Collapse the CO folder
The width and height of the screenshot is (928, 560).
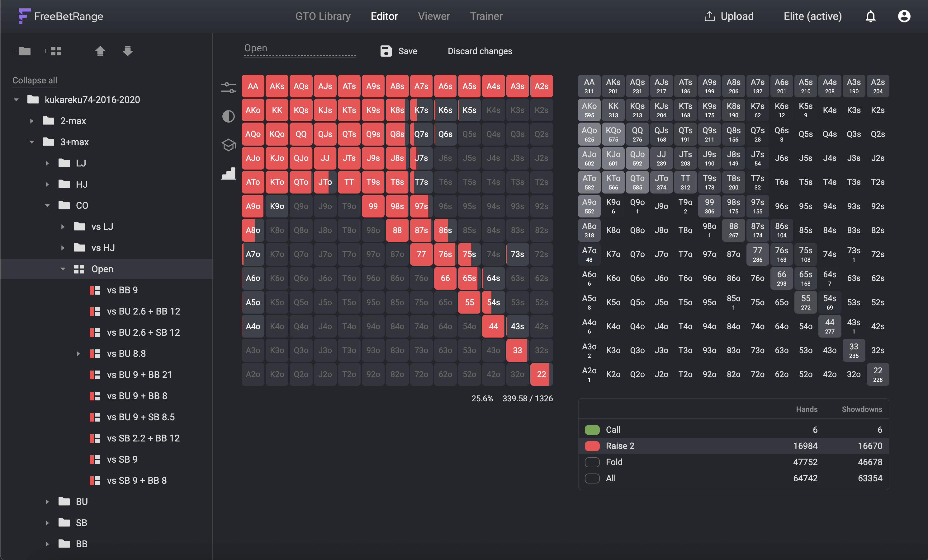[x=47, y=205]
